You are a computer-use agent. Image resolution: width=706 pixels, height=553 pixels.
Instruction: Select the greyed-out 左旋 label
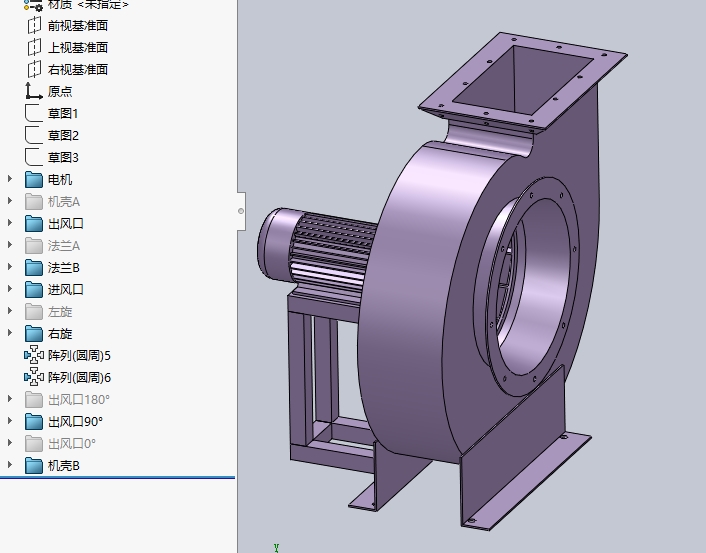tap(60, 312)
